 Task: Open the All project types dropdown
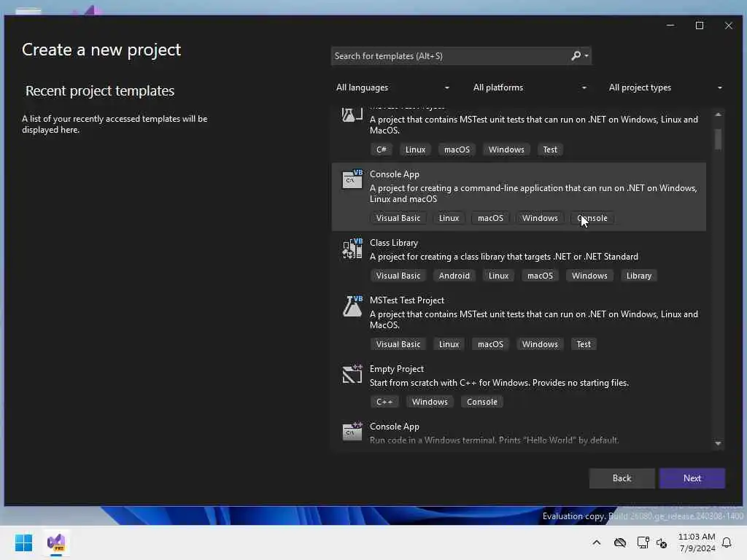(x=665, y=87)
